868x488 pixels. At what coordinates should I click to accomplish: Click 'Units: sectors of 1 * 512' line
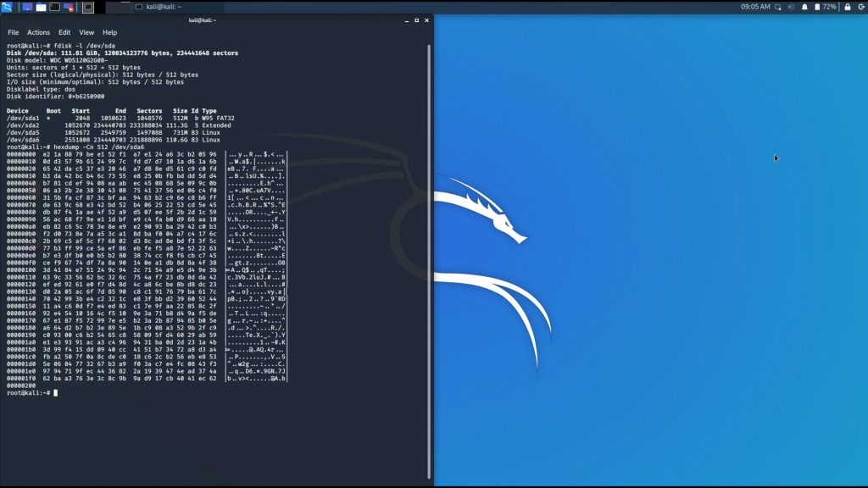[74, 68]
